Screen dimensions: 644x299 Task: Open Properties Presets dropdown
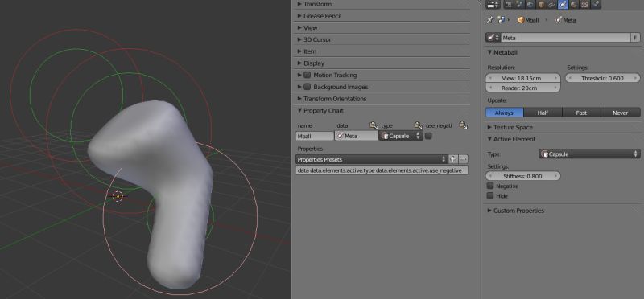click(x=372, y=159)
